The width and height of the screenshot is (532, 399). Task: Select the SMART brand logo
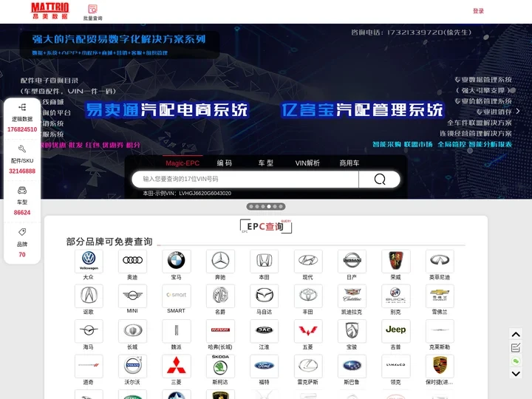tap(177, 296)
